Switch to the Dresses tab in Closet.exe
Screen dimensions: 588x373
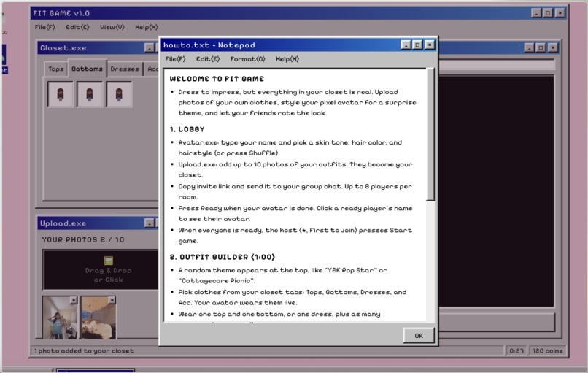coord(125,69)
